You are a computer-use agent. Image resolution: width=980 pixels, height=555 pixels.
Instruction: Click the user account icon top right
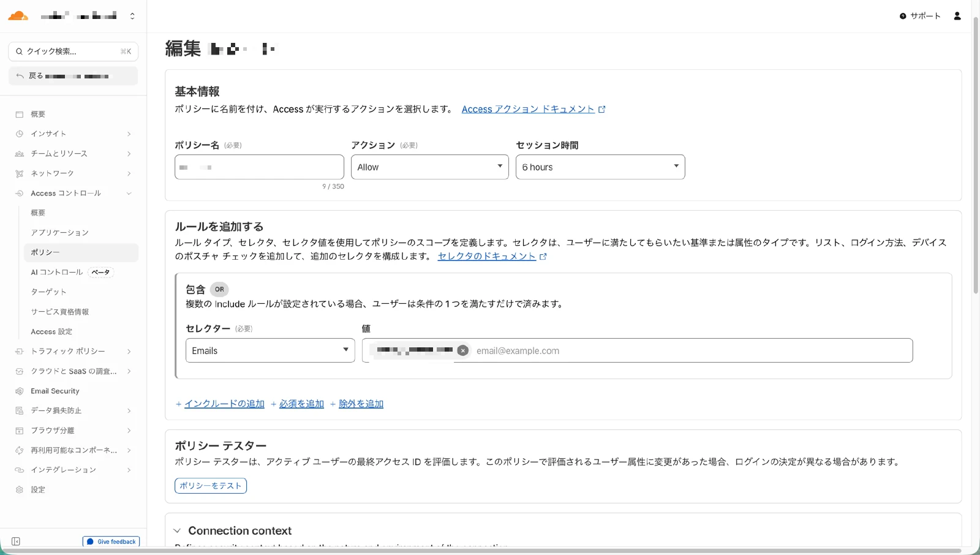(x=957, y=16)
